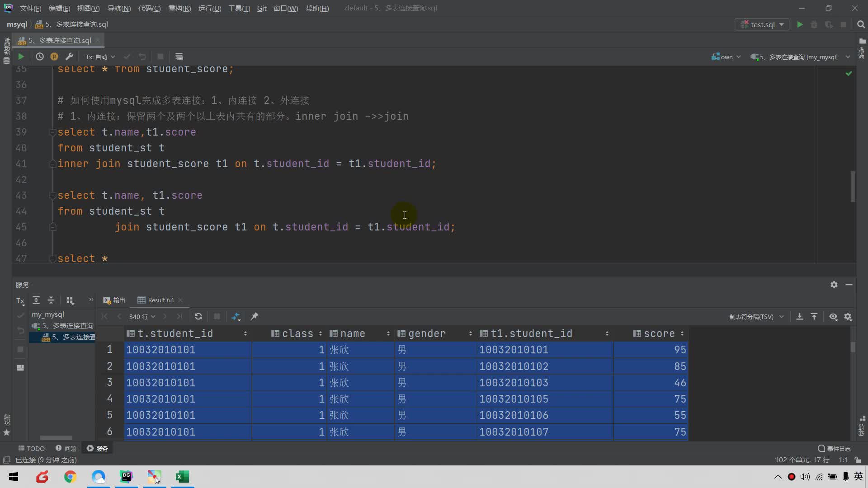Open the Tx auto transaction mode dropdown
The height and width of the screenshot is (488, 868).
pyautogui.click(x=100, y=56)
